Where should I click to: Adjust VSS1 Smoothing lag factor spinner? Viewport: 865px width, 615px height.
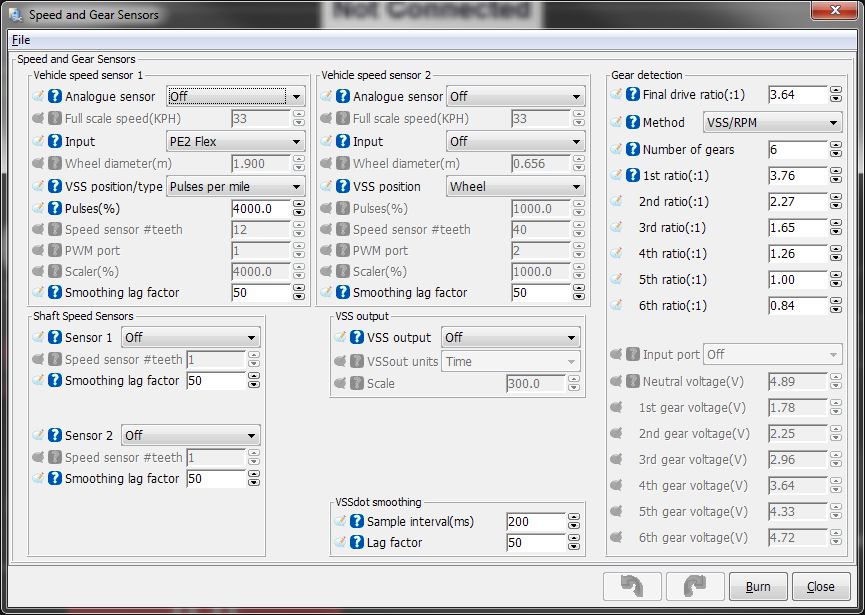point(298,292)
